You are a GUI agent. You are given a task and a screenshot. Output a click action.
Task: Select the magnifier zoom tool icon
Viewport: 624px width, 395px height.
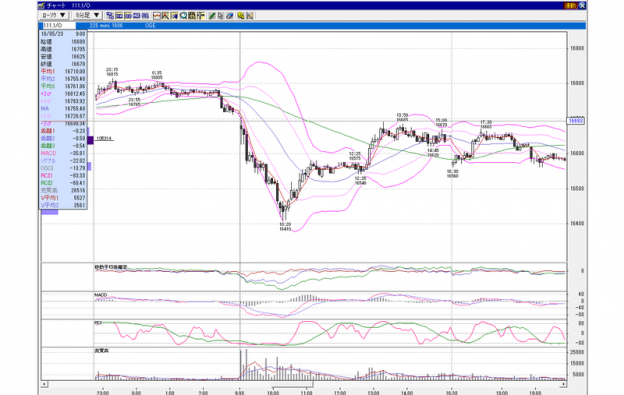pyautogui.click(x=183, y=16)
